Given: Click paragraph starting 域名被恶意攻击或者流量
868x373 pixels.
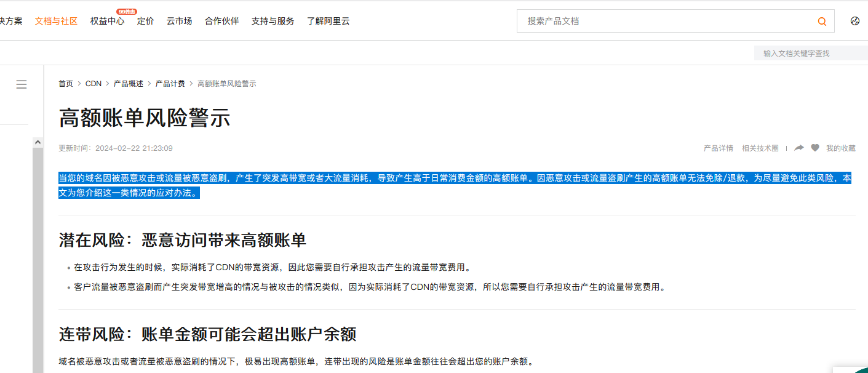Looking at the screenshot, I should (x=296, y=361).
